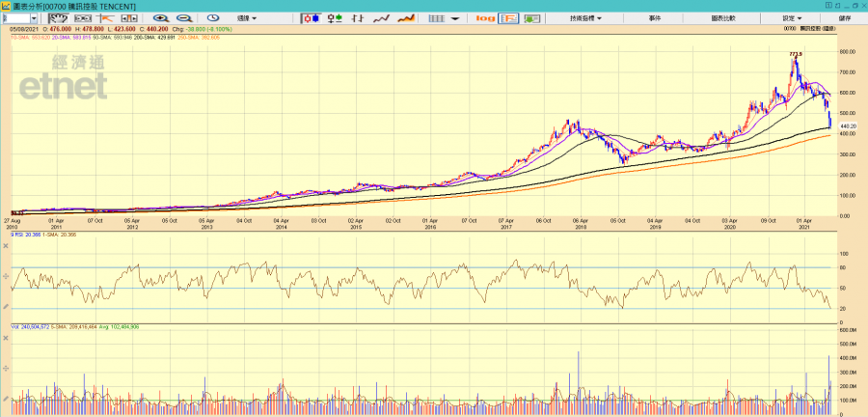Toggle the log scale button
The image size is (868, 417).
point(485,17)
